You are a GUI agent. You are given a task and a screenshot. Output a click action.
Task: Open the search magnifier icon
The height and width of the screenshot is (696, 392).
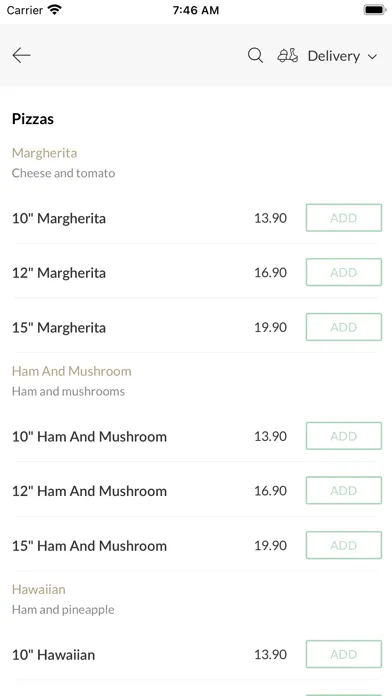255,55
